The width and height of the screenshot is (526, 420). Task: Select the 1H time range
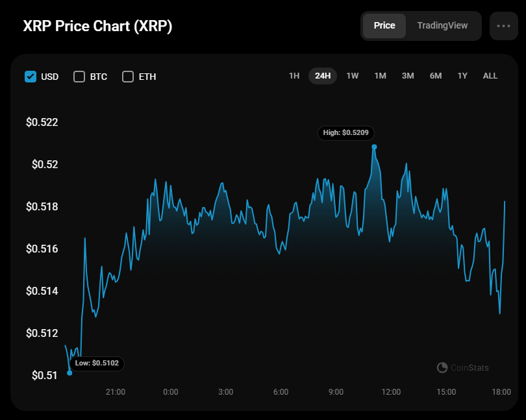(x=294, y=76)
